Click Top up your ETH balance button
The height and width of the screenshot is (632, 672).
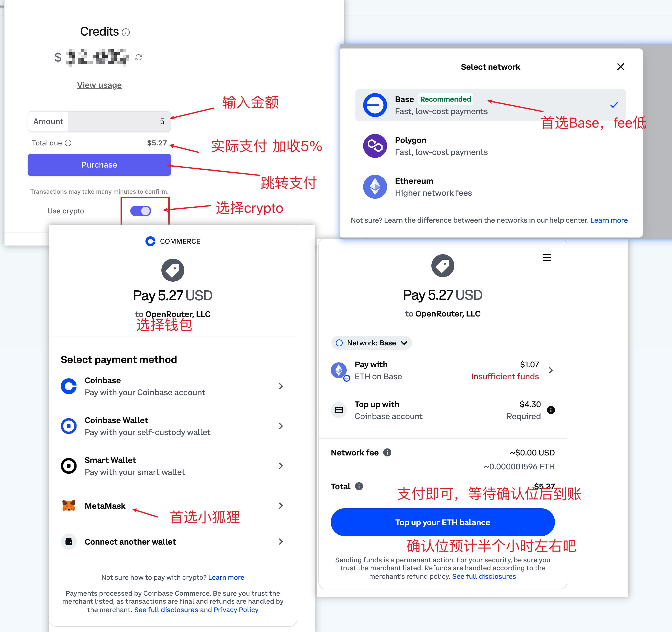443,523
